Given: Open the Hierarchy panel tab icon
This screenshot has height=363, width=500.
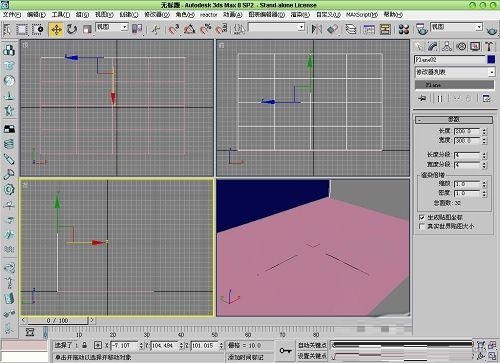Looking at the screenshot, I should (x=447, y=46).
